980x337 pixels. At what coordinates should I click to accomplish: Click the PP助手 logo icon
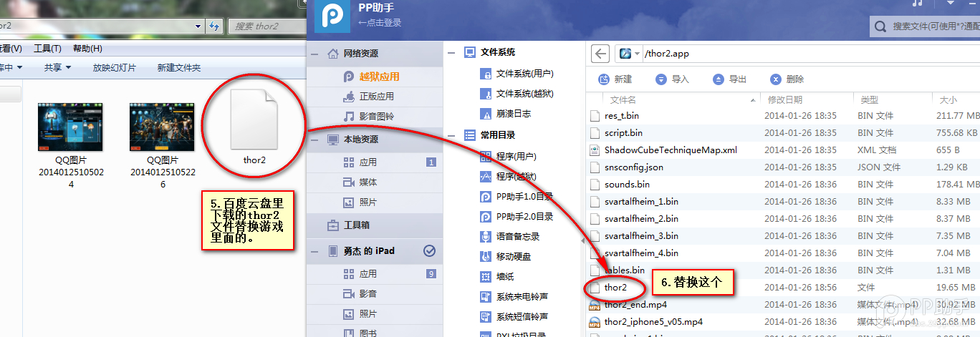tap(332, 16)
